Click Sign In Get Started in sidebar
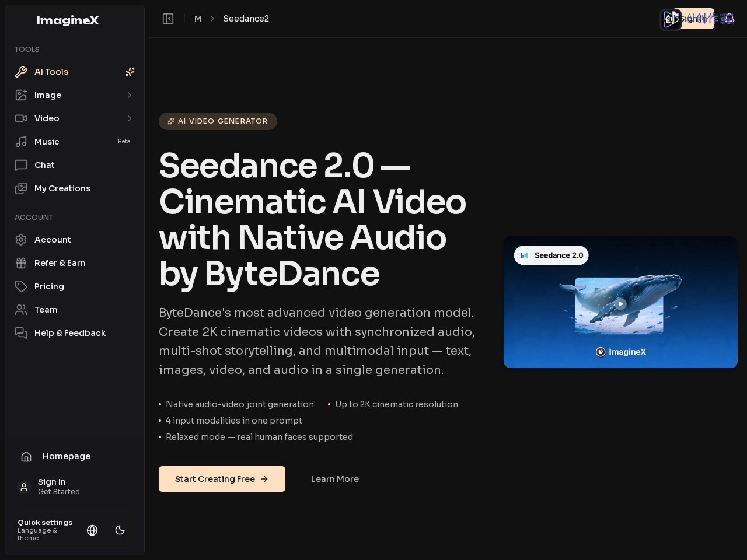The height and width of the screenshot is (560, 747). 75,487
